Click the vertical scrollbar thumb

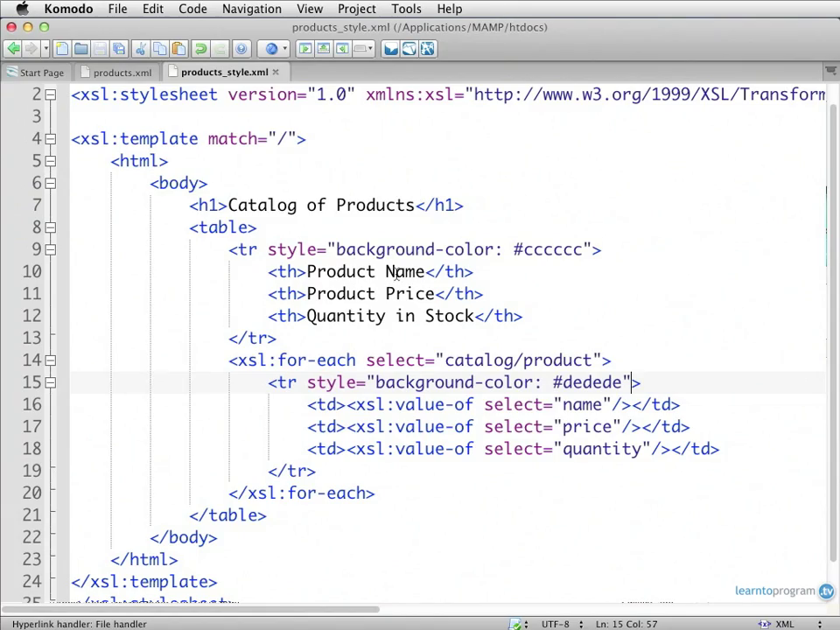click(x=834, y=332)
